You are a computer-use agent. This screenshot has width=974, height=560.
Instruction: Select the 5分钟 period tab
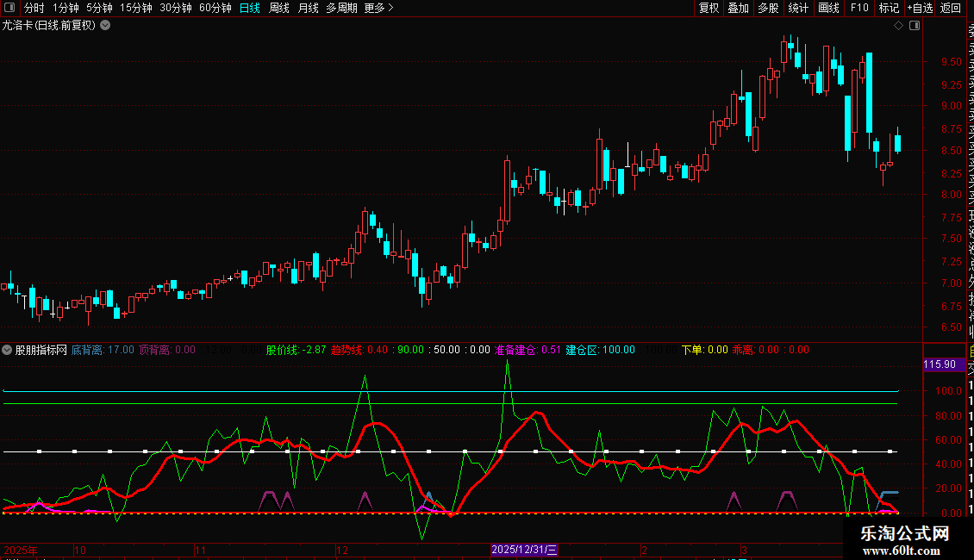coord(99,8)
